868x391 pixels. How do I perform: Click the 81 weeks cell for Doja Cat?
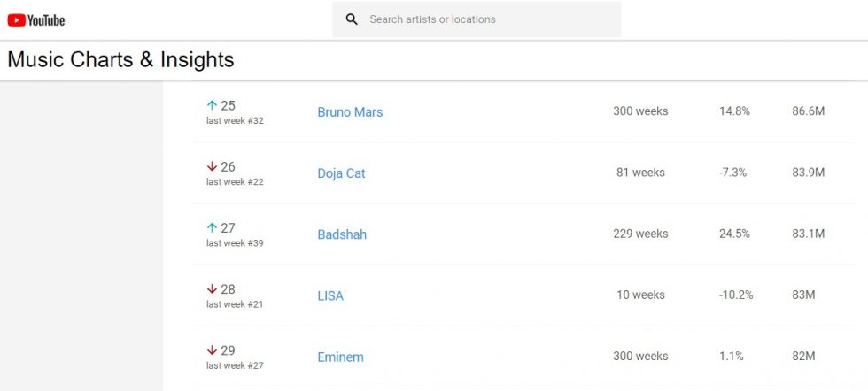click(x=640, y=172)
